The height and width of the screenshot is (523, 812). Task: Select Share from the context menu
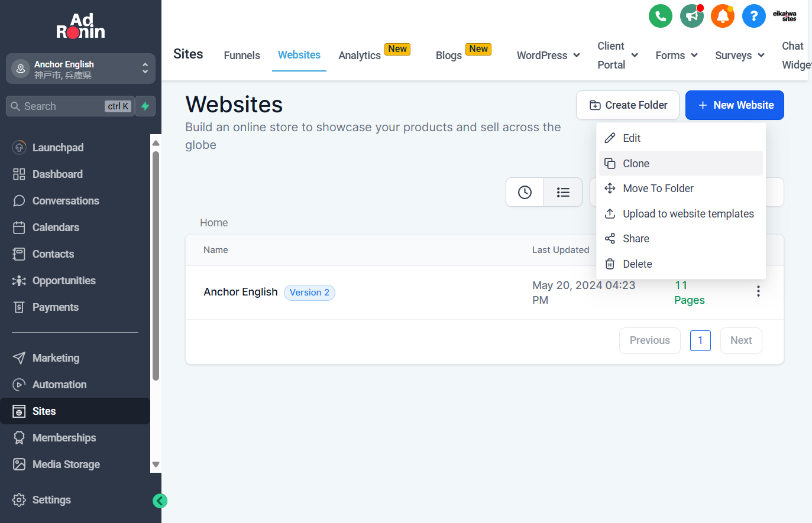681,239
